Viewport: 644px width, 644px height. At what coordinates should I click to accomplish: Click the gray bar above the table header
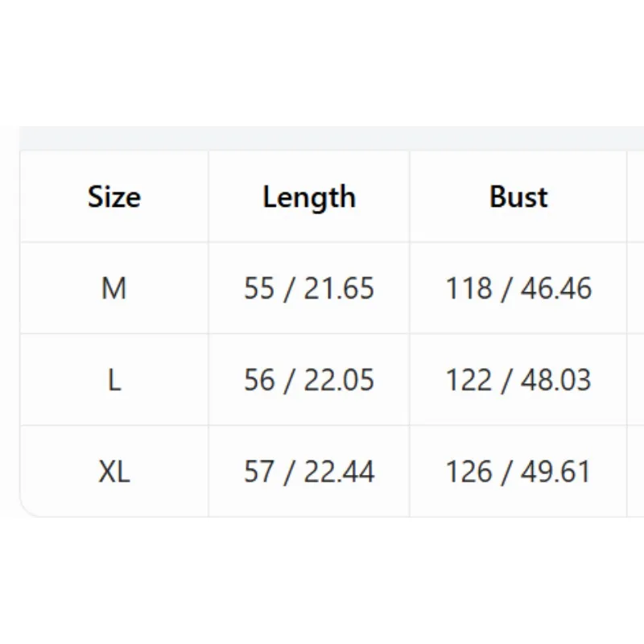[x=332, y=138]
